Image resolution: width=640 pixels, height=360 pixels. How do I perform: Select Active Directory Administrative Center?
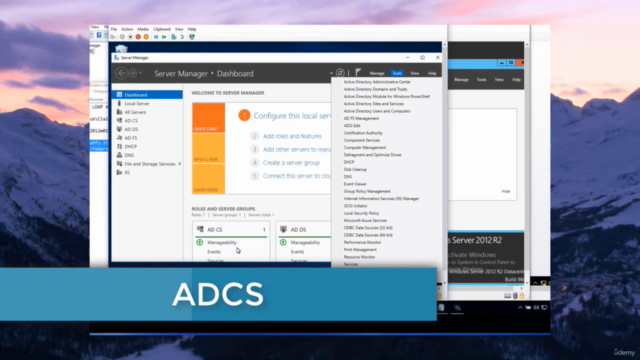(x=377, y=82)
